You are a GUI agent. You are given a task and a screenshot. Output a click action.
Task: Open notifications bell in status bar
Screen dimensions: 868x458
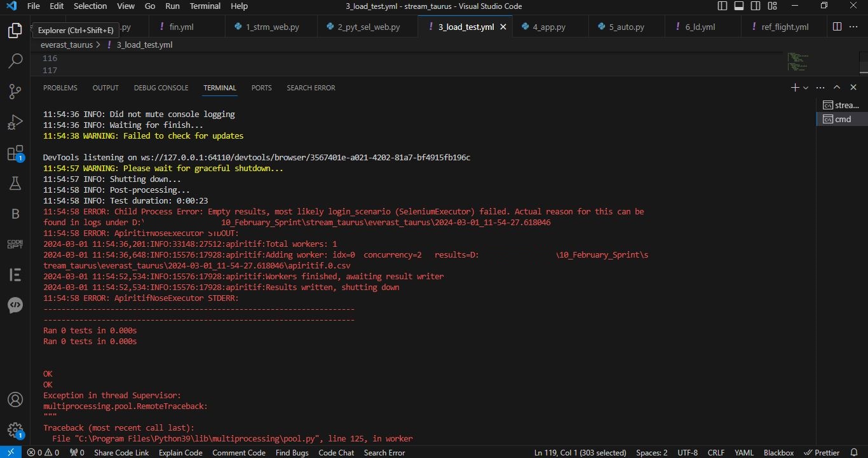click(854, 452)
